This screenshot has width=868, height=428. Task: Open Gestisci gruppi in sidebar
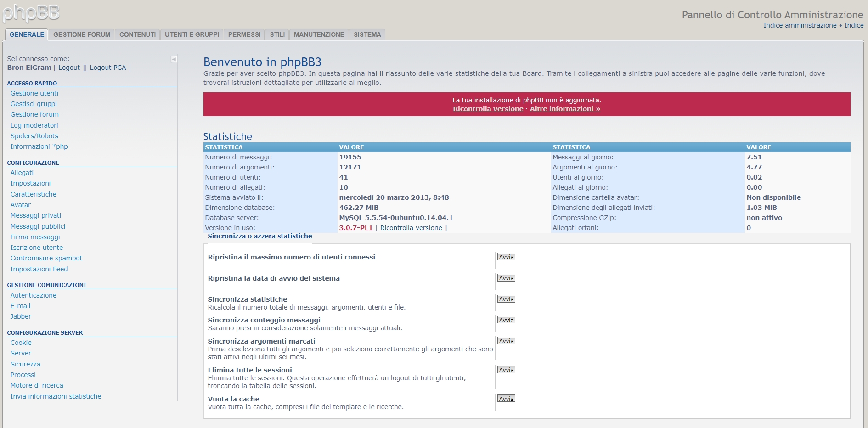[34, 104]
